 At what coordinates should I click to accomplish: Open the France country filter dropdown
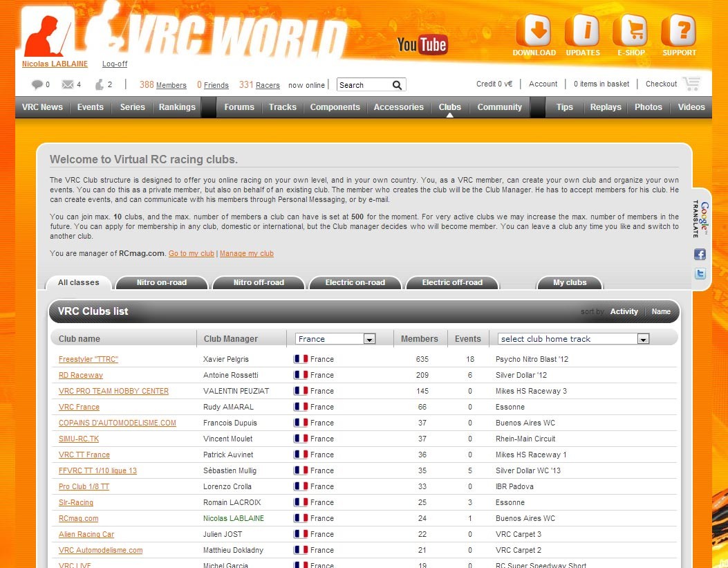335,339
